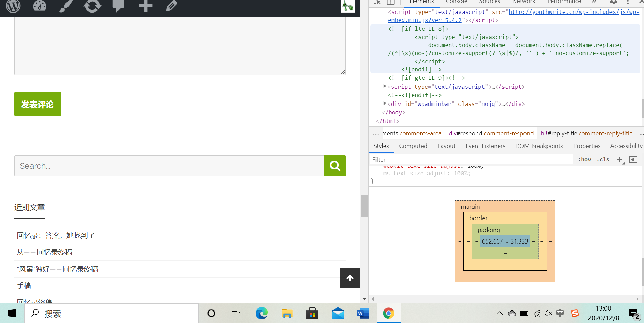Open the Windows Start menu
Viewport: 644px width, 323px height.
click(x=12, y=314)
